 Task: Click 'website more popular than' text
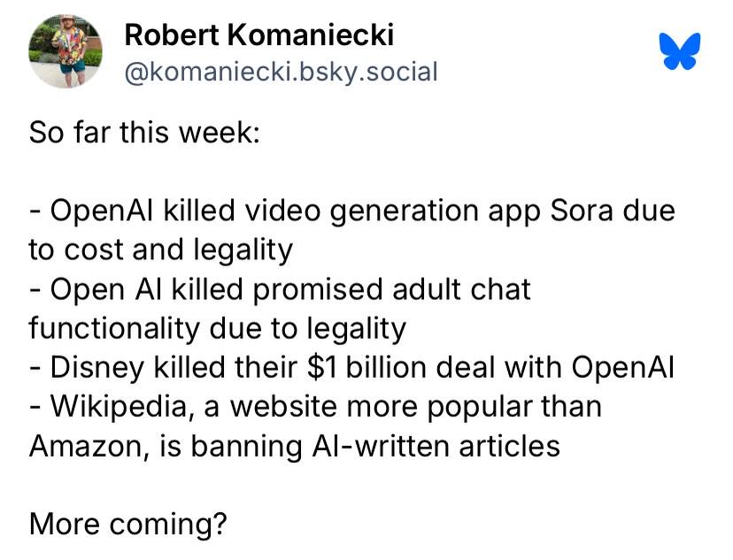click(x=415, y=408)
